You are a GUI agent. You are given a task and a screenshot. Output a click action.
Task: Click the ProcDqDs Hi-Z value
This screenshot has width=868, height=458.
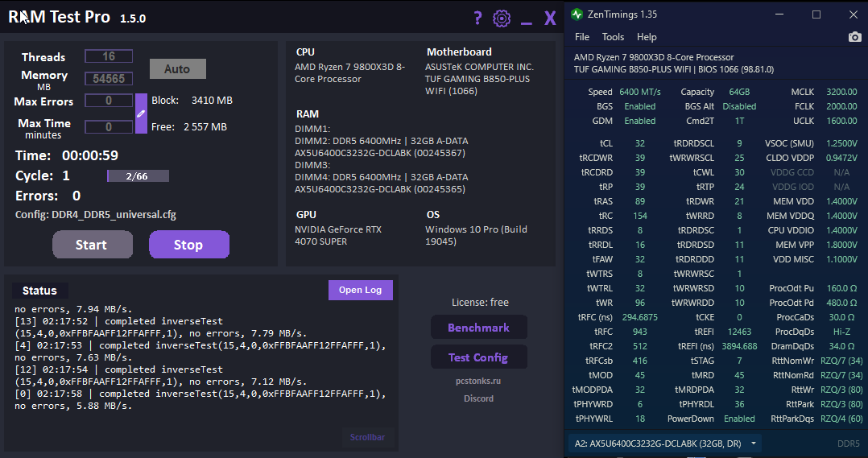coord(841,332)
